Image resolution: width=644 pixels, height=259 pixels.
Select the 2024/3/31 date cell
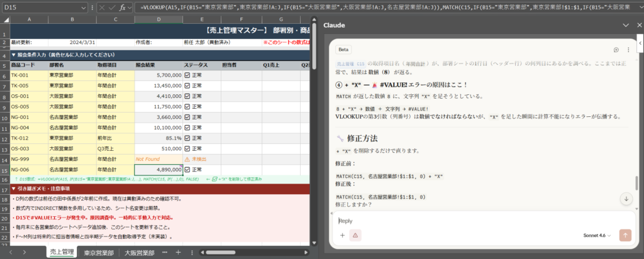point(72,42)
